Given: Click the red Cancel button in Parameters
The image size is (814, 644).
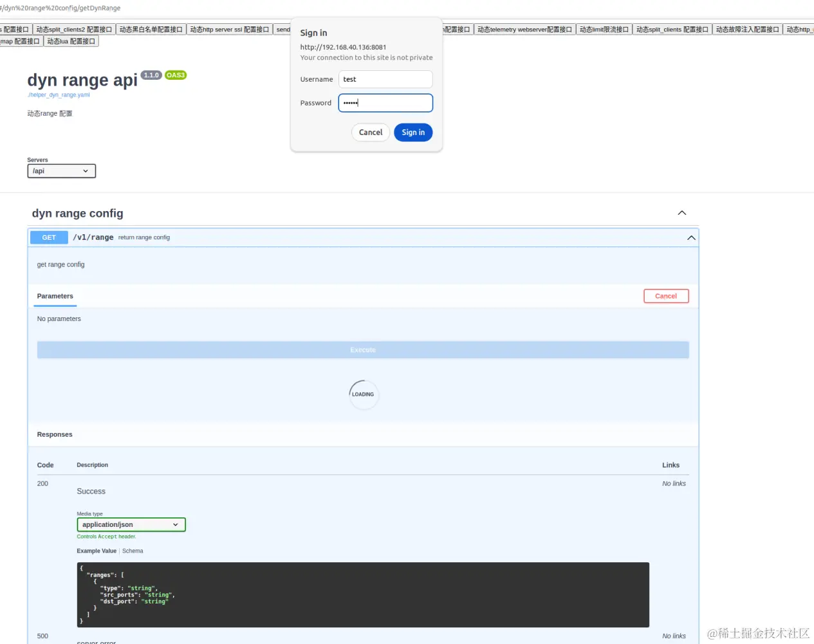Looking at the screenshot, I should 666,296.
